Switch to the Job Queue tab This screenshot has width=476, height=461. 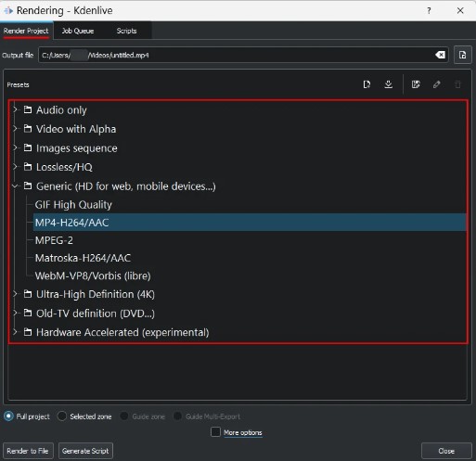click(78, 31)
